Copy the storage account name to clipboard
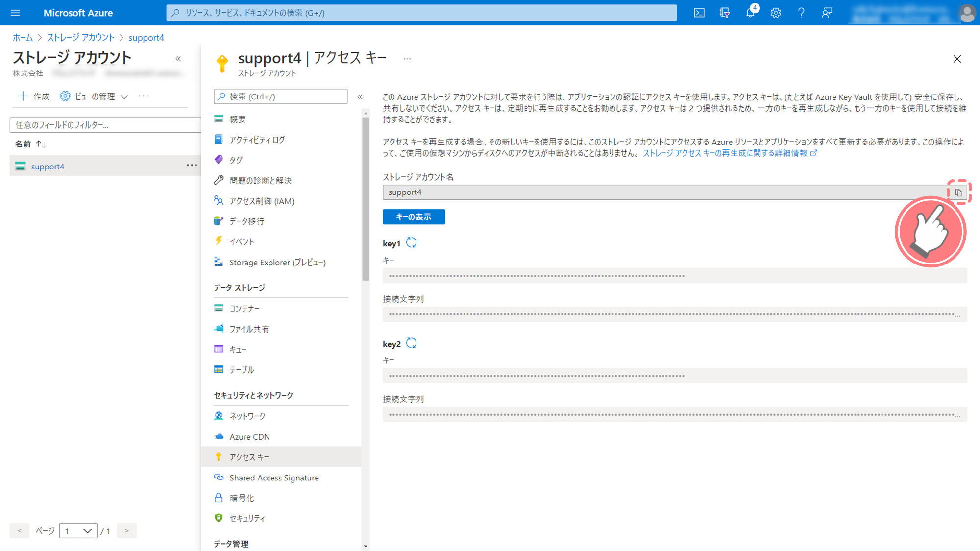 coord(958,192)
